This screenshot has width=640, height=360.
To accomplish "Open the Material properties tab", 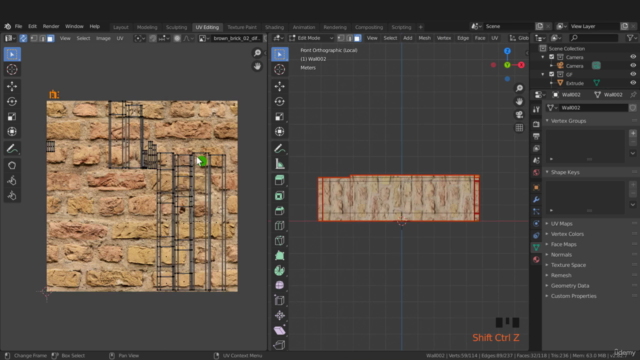I will coord(536,260).
